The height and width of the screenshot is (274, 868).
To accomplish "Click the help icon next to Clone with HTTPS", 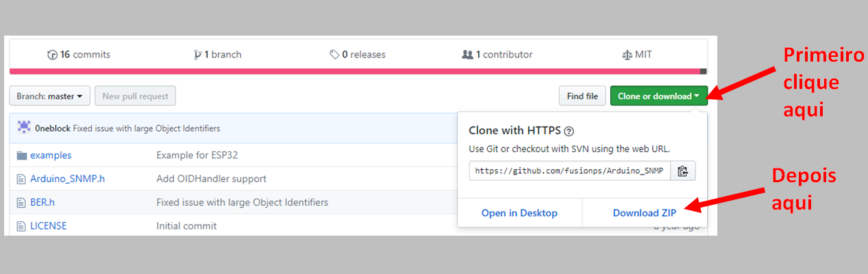I will tap(569, 131).
